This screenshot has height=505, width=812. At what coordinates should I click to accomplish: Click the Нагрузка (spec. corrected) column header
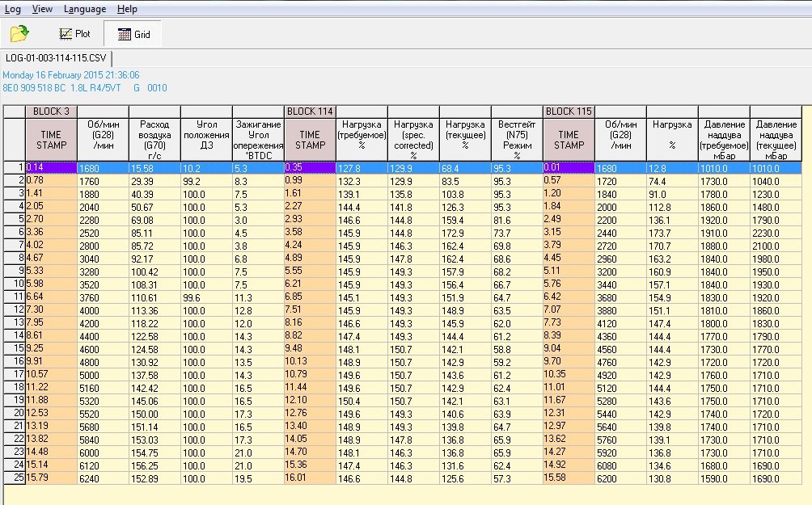point(413,140)
